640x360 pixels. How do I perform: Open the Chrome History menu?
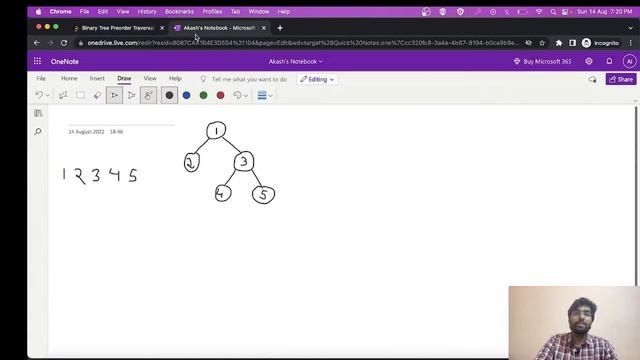147,11
